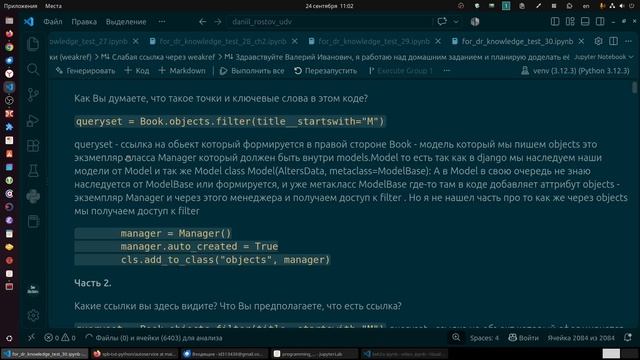Expand hidden menus via title bar ellipsis
This screenshot has height=360, width=640.
pyautogui.click(x=162, y=22)
